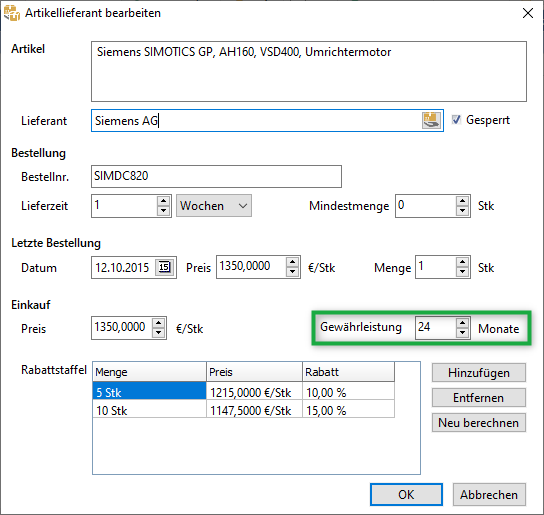Sort by the Menge column header
This screenshot has width=544, height=515.
(149, 372)
